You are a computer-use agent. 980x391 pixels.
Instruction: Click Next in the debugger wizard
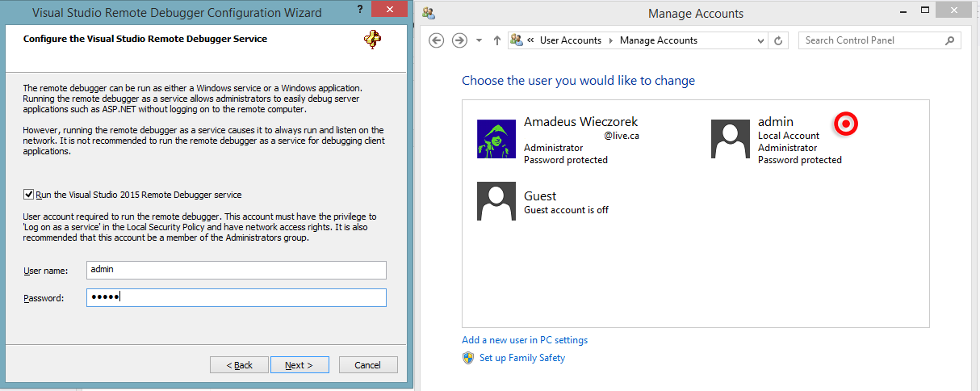pyautogui.click(x=299, y=365)
